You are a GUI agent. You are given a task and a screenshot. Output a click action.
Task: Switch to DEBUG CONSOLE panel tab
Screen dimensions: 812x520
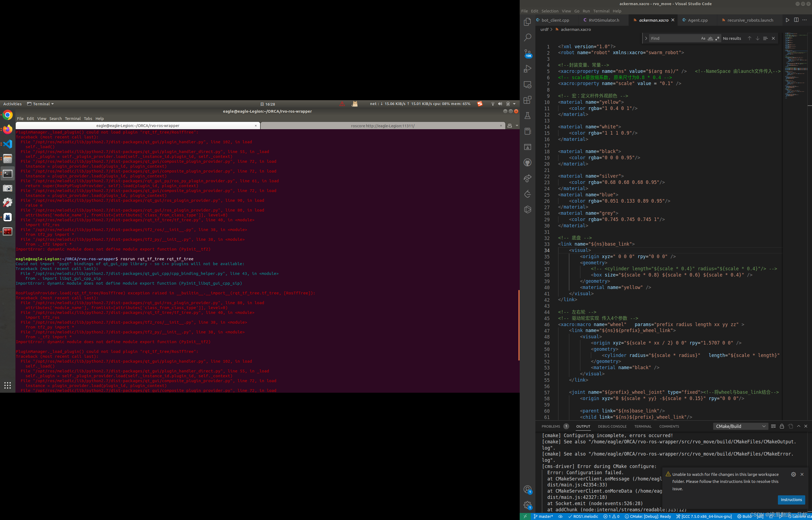(612, 427)
